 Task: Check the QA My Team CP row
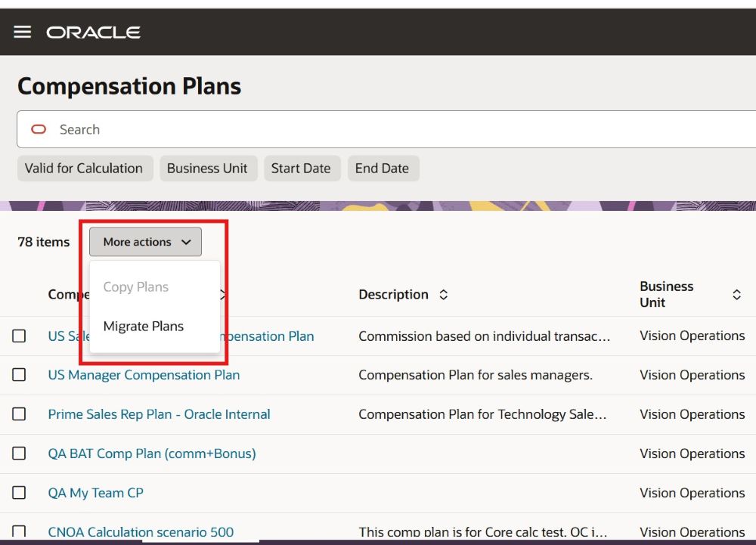click(19, 493)
